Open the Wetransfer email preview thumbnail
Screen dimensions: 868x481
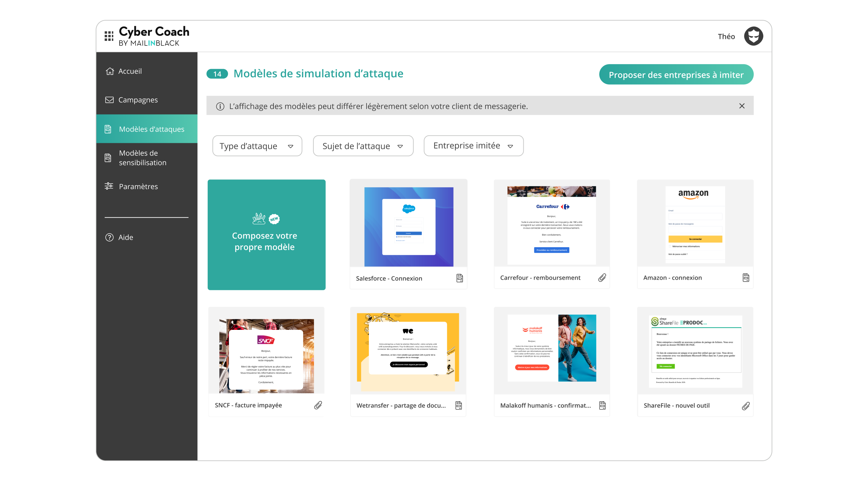click(408, 352)
